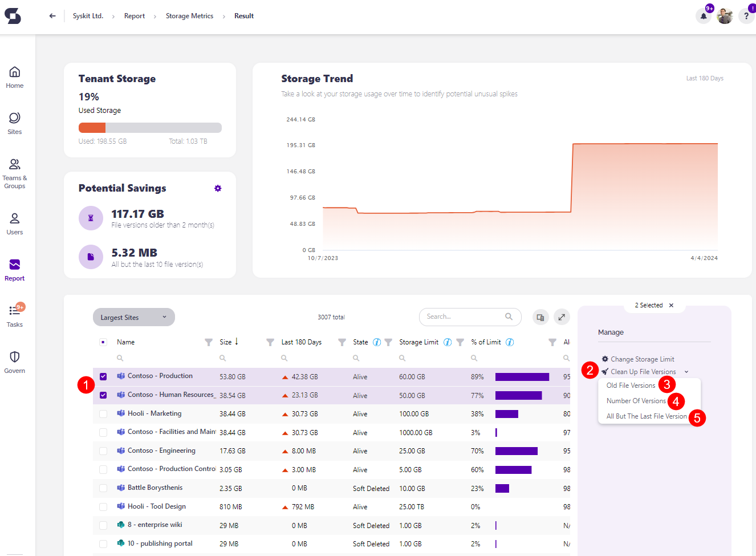Click the help question mark icon
This screenshot has height=556, width=756.
746,15
